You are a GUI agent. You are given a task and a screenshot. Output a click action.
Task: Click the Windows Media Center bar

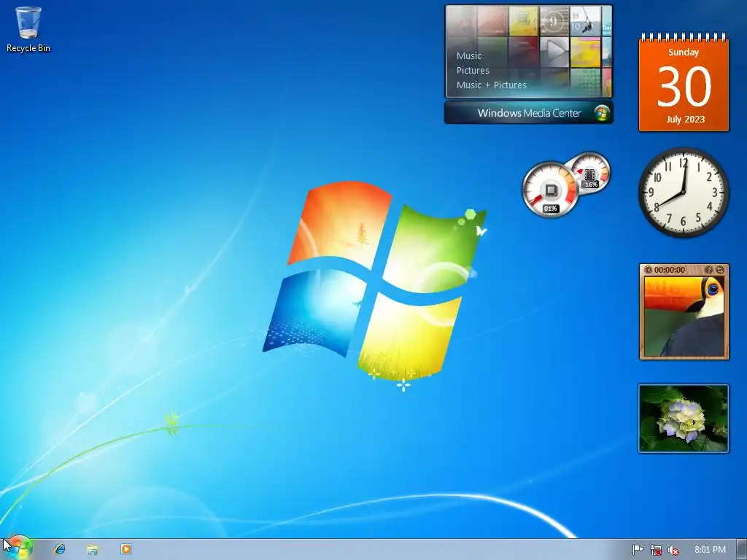point(529,113)
